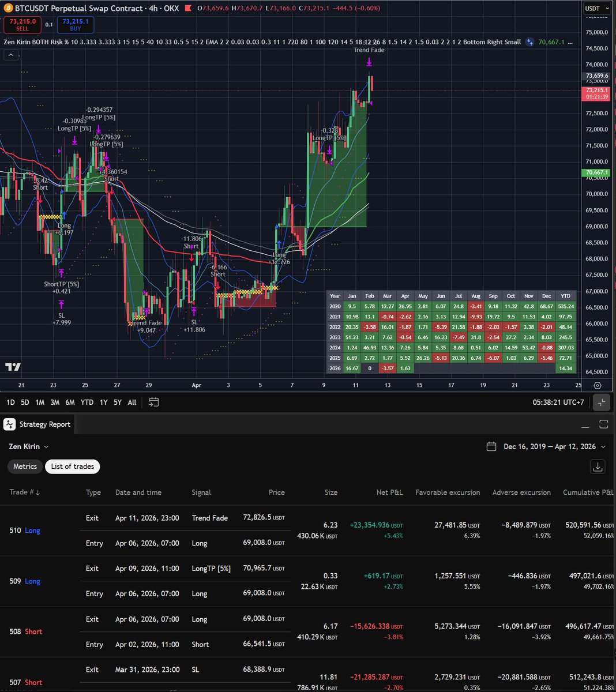
Task: Click the Zen Kirin BOTH Risk indicator legend
Action: (262, 42)
